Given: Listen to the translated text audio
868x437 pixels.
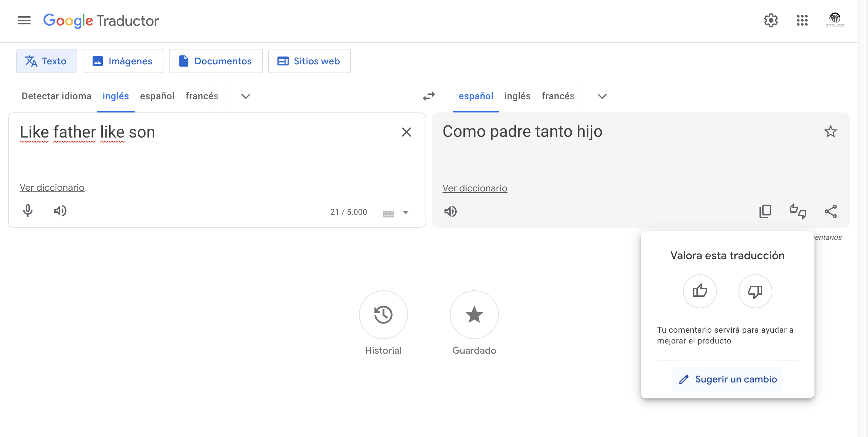Looking at the screenshot, I should coord(451,212).
